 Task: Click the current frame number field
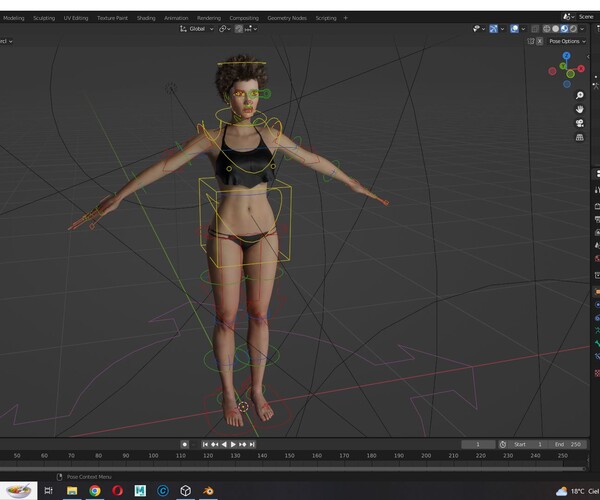(478, 445)
